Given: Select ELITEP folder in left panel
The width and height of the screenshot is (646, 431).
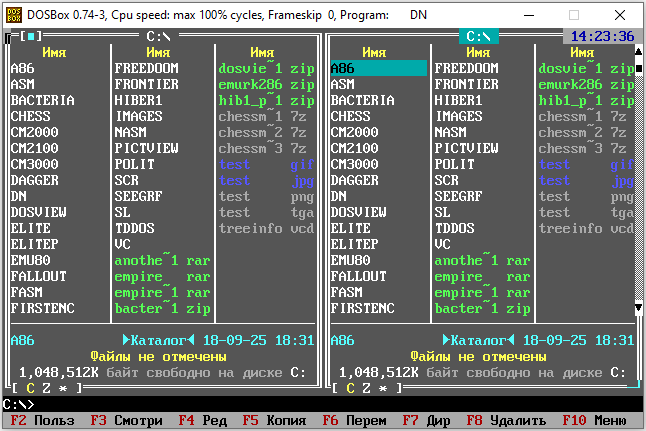Looking at the screenshot, I should tap(35, 244).
